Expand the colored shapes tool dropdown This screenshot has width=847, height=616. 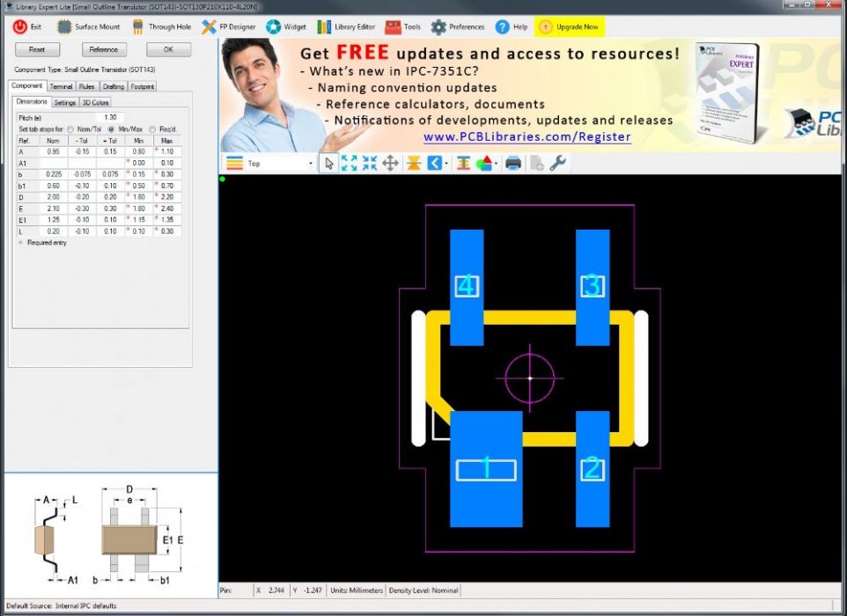tap(496, 164)
